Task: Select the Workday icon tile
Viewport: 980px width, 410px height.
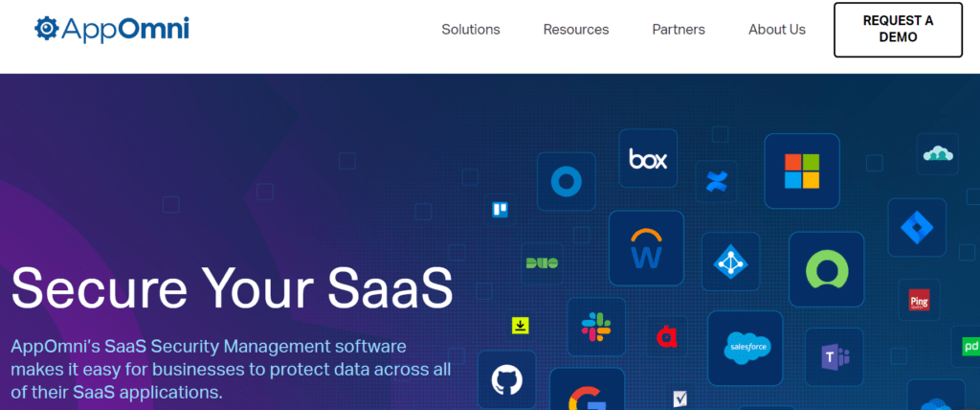Action: click(x=646, y=248)
